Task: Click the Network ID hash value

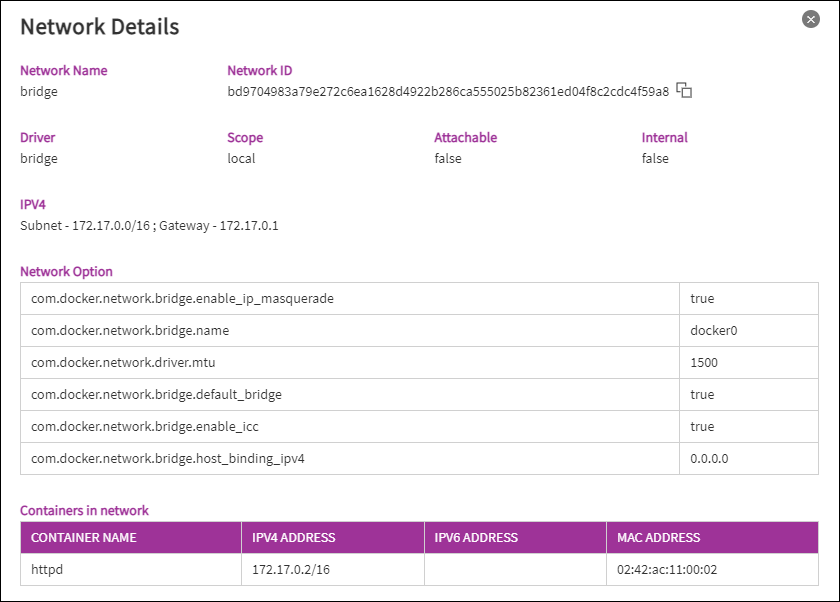Action: coord(448,92)
